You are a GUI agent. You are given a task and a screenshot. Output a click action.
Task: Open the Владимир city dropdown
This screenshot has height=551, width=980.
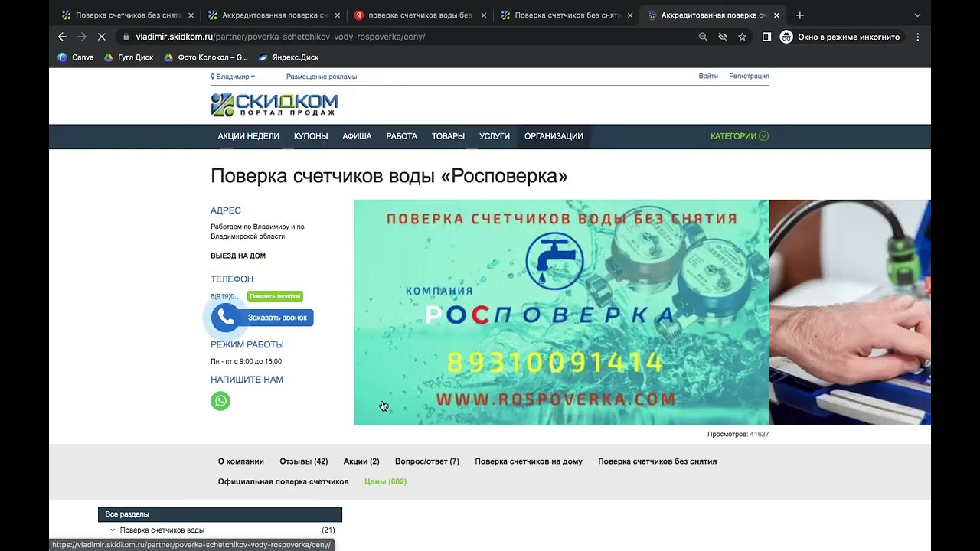pos(233,77)
